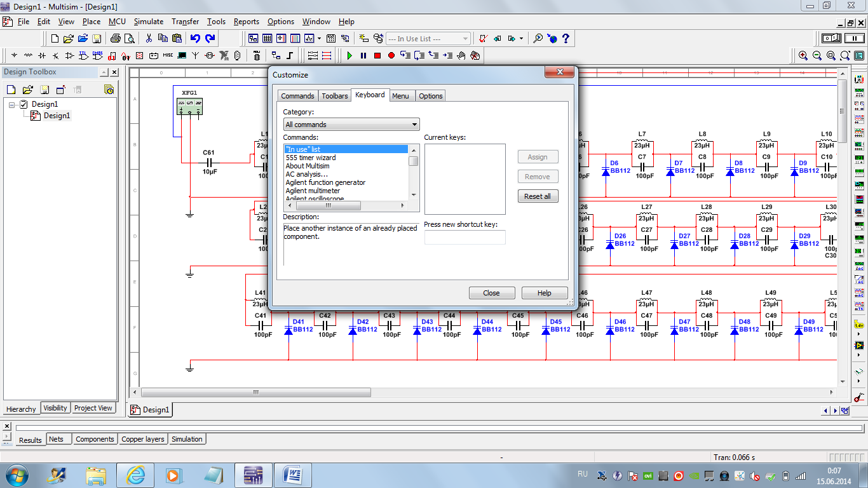Viewport: 868px width, 488px height.
Task: Open the Transfer menu
Action: [185, 22]
